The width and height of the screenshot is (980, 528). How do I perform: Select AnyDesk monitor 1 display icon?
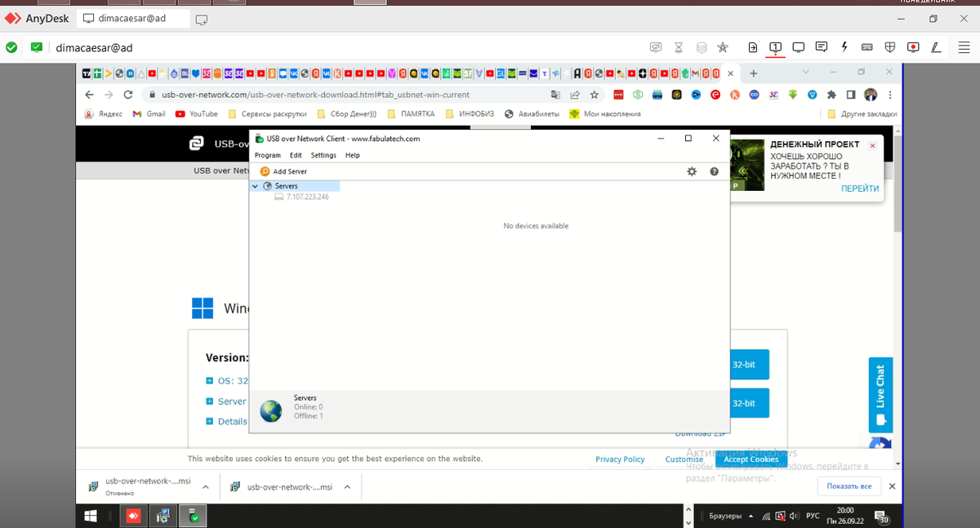776,47
